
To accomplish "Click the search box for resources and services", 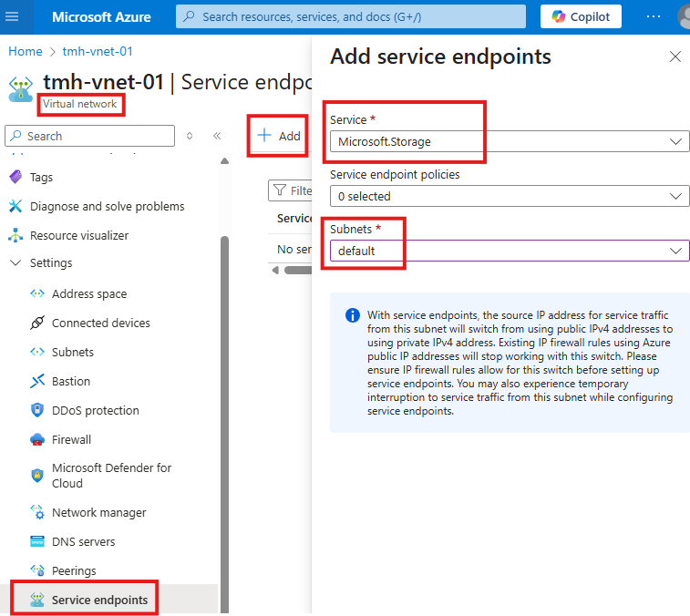I will 351,16.
